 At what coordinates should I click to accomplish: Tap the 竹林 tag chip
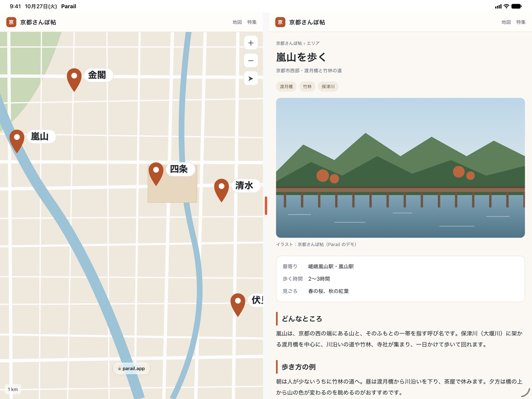pyautogui.click(x=307, y=87)
